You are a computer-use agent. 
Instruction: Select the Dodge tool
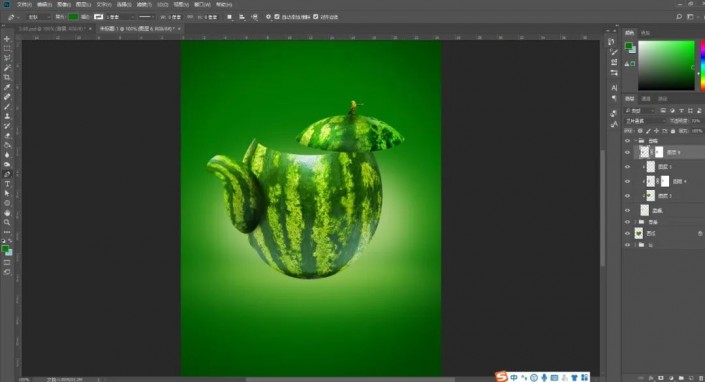point(7,164)
